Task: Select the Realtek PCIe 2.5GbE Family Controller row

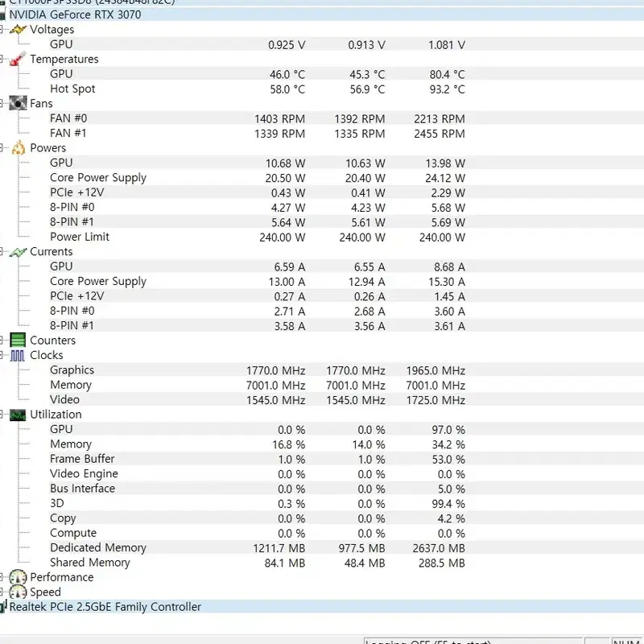Action: tap(322, 607)
